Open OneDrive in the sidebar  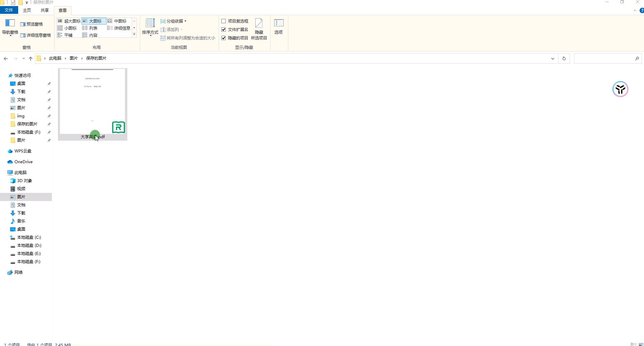coord(23,162)
